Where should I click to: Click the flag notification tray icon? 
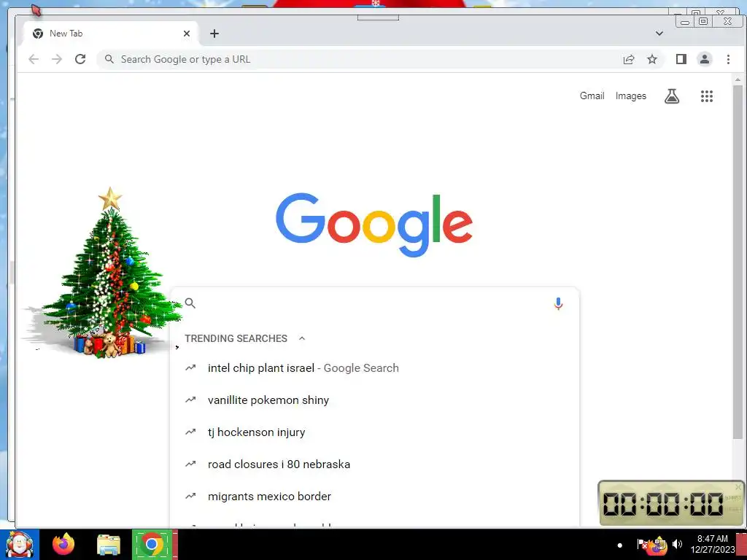click(642, 544)
